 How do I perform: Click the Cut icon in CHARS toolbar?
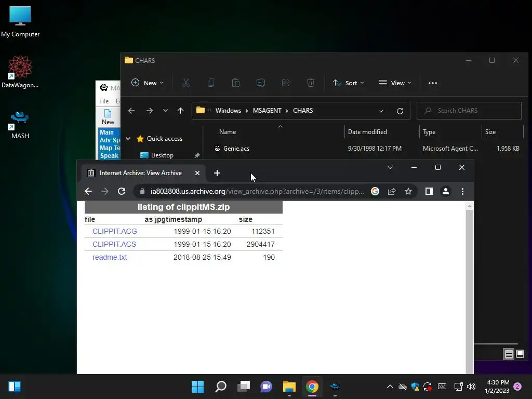(x=186, y=83)
